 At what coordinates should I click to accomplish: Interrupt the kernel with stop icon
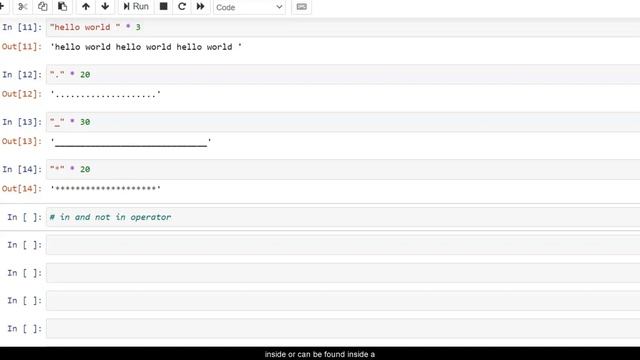(163, 7)
